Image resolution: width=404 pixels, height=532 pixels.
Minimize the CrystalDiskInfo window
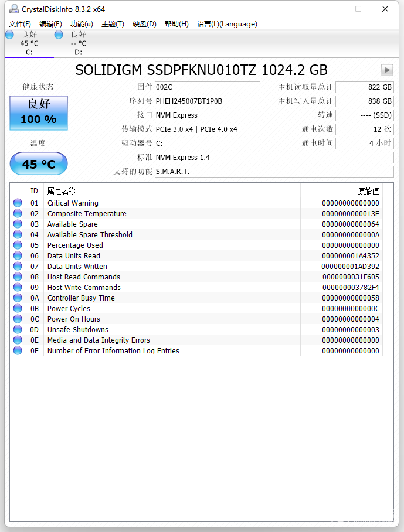click(x=332, y=9)
